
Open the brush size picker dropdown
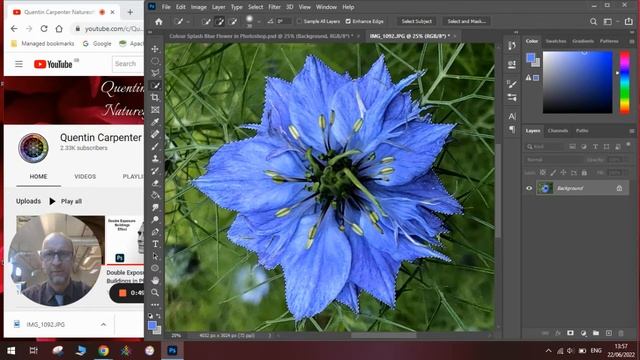click(x=259, y=22)
